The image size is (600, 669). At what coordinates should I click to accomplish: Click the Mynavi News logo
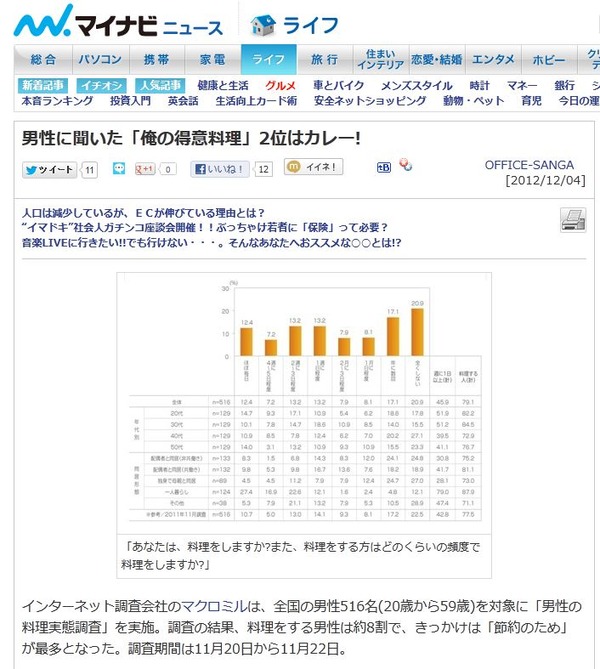point(118,22)
